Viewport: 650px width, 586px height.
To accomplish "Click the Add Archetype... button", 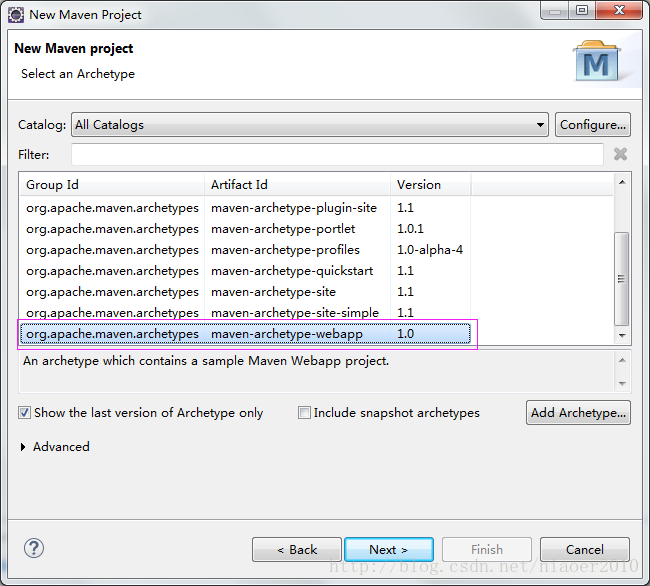I will [x=578, y=413].
